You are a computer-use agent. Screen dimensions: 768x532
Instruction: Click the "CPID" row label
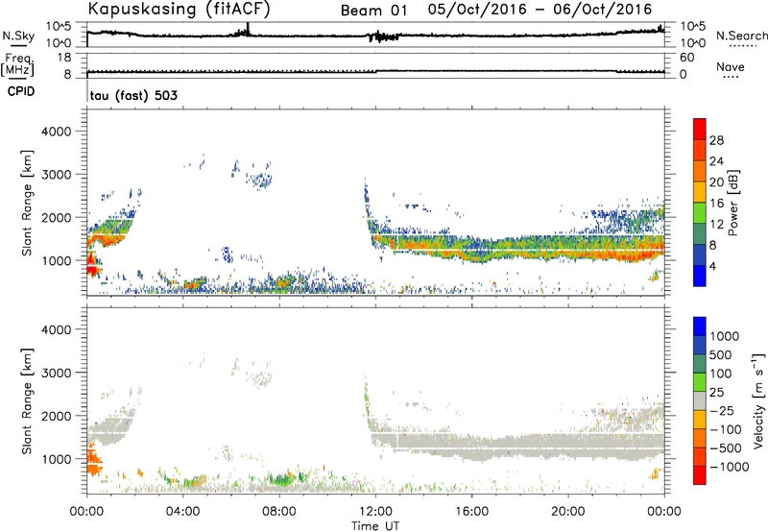(x=21, y=91)
